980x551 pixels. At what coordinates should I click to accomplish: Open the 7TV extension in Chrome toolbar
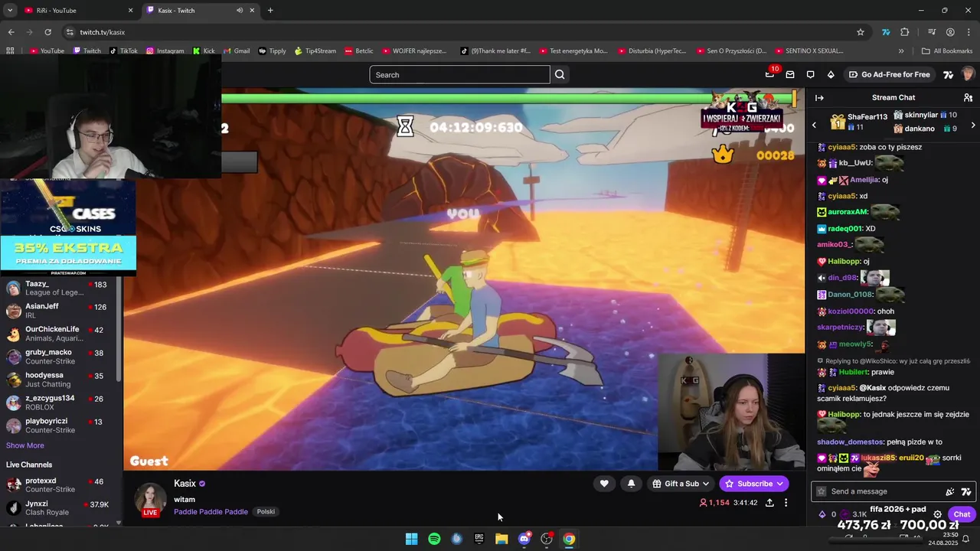pos(886,32)
